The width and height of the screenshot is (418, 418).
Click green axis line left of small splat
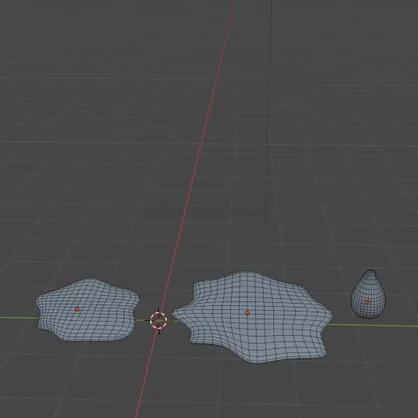[x=18, y=317]
